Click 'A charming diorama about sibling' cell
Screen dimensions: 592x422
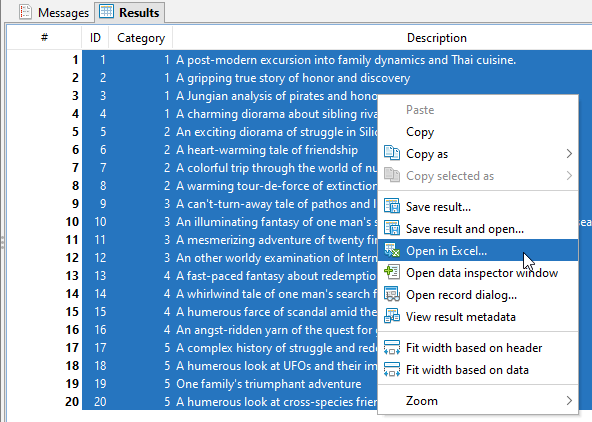(x=276, y=114)
